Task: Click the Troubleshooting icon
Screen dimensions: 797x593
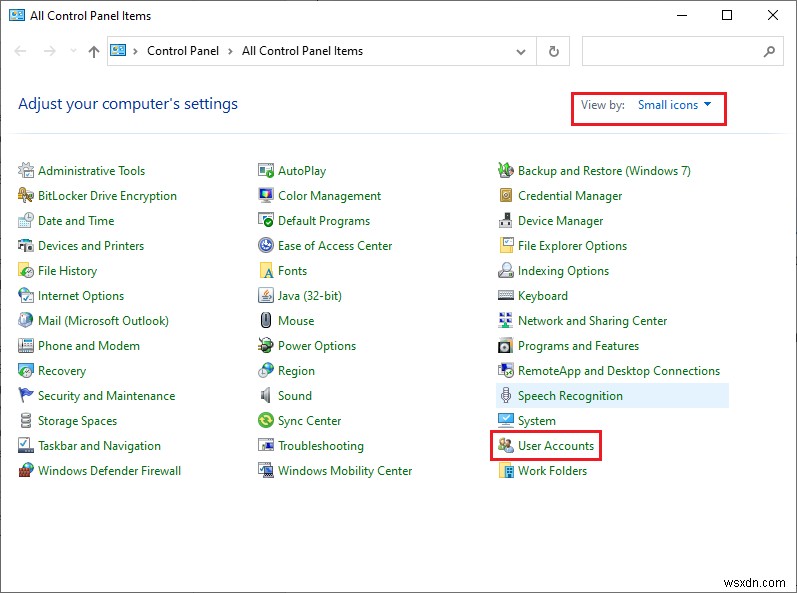Action: pyautogui.click(x=266, y=446)
